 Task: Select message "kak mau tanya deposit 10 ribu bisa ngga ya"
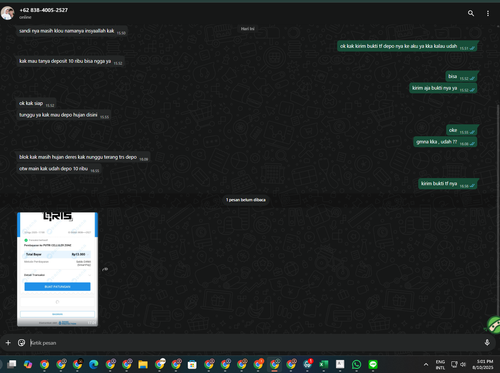(x=70, y=61)
